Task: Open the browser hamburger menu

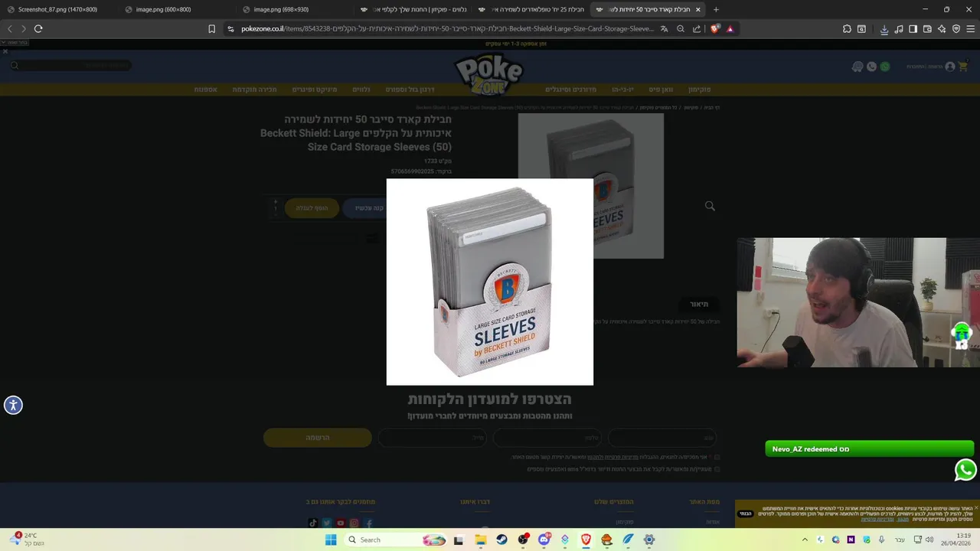Action: click(971, 29)
